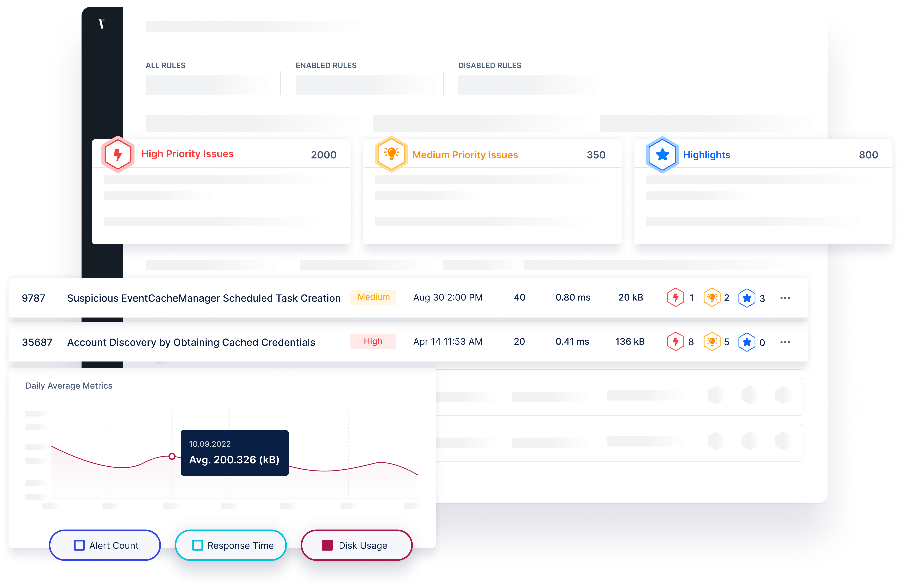The width and height of the screenshot is (900, 588).
Task: Click the Medium Priority Issues lightbulb hexagon icon
Action: pos(391,154)
